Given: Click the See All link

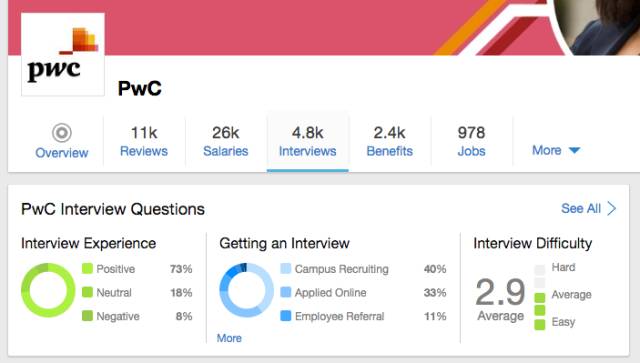Looking at the screenshot, I should (581, 209).
